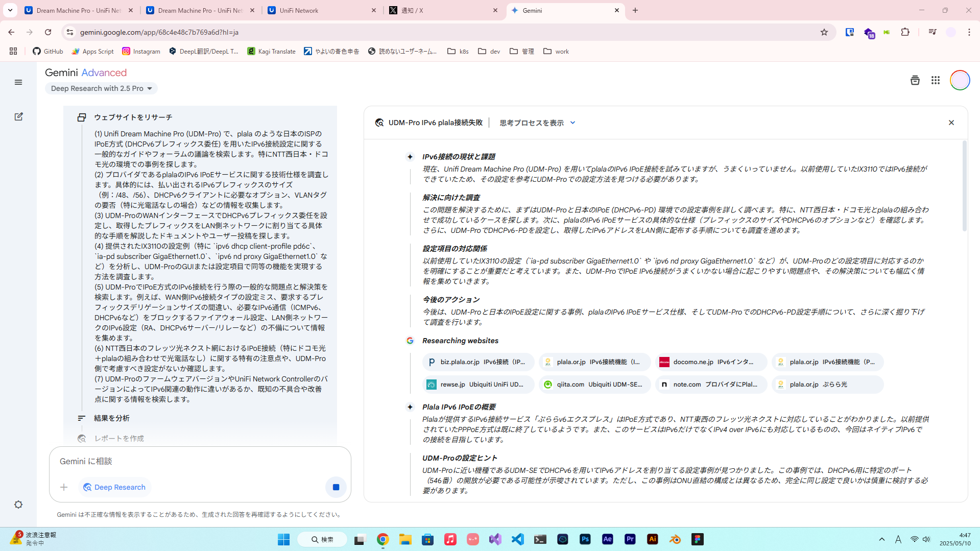Open the biz.plala.or.jp IPv6接続 source chip
980x551 pixels.
pos(478,362)
